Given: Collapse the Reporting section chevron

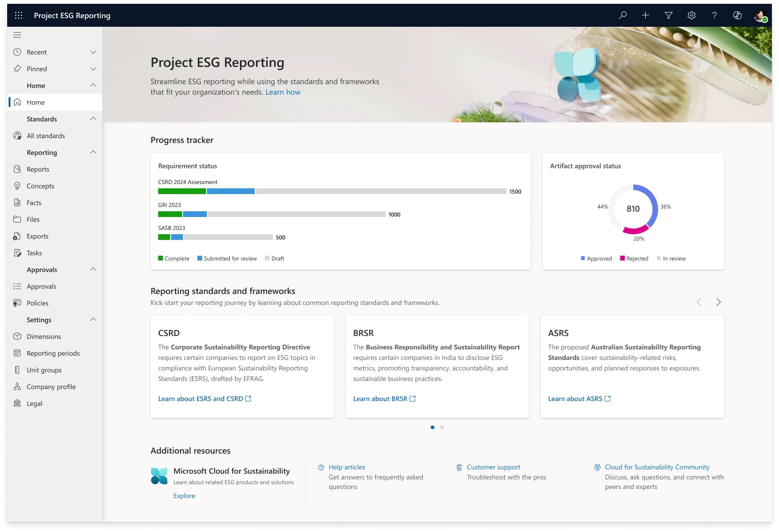Looking at the screenshot, I should coord(93,152).
